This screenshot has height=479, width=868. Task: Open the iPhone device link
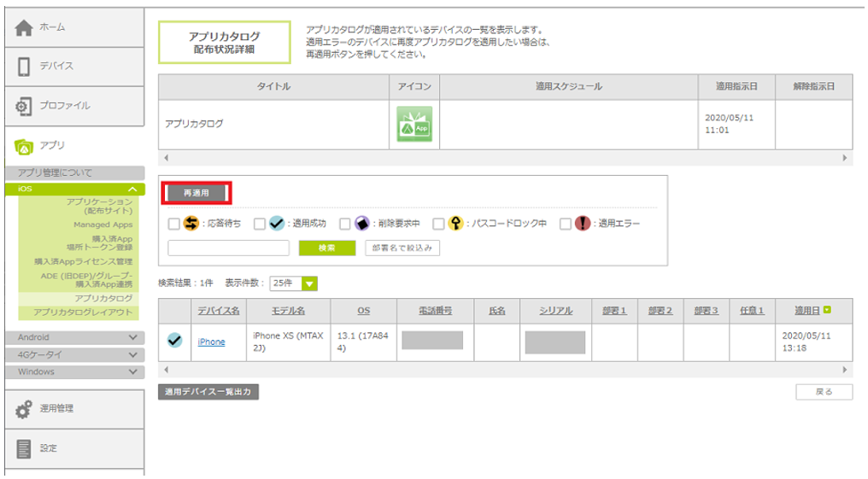pyautogui.click(x=211, y=342)
